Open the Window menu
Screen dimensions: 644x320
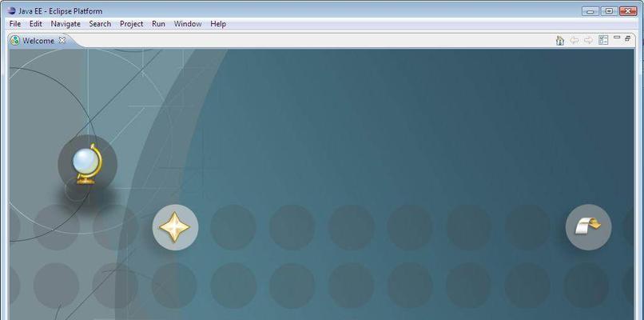click(x=188, y=24)
